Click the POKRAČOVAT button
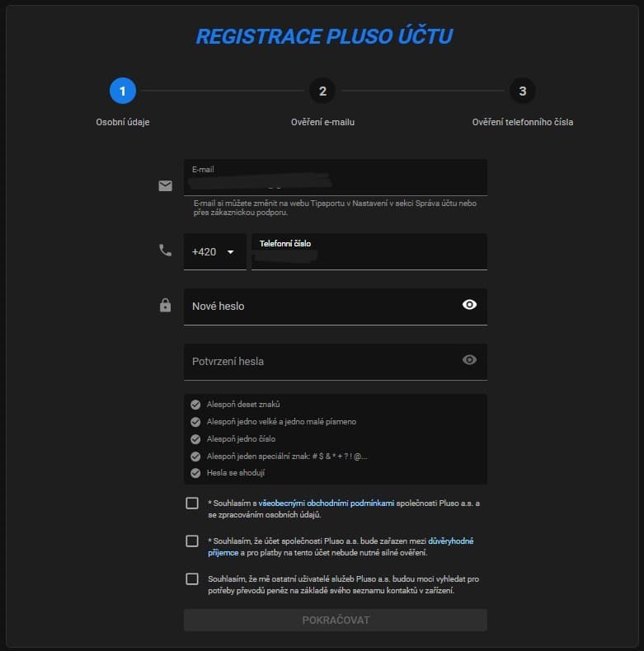The width and height of the screenshot is (644, 651). (x=336, y=621)
